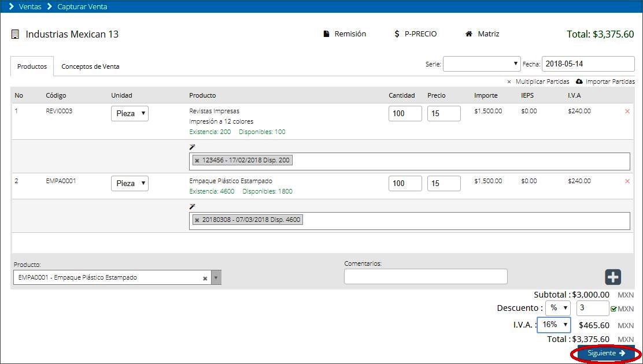Screen dimensions: 643x364
Task: Click lots box containing tag 20180308
Action: (409, 221)
